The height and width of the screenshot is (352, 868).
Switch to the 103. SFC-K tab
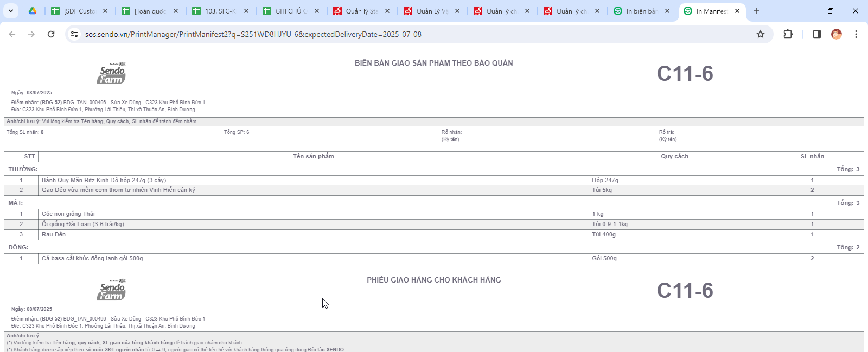tap(220, 11)
